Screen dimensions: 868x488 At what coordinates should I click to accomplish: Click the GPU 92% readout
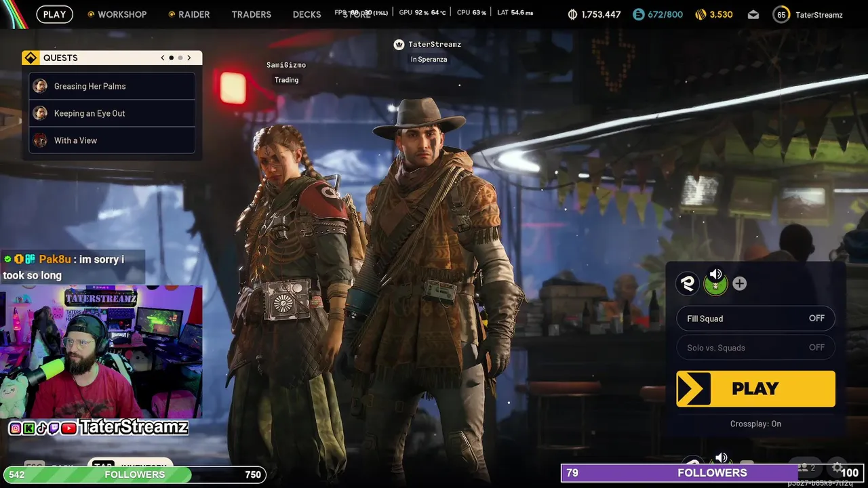422,12
